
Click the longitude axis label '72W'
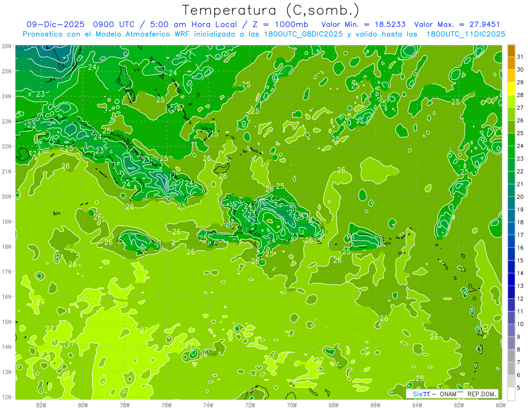[x=250, y=404]
